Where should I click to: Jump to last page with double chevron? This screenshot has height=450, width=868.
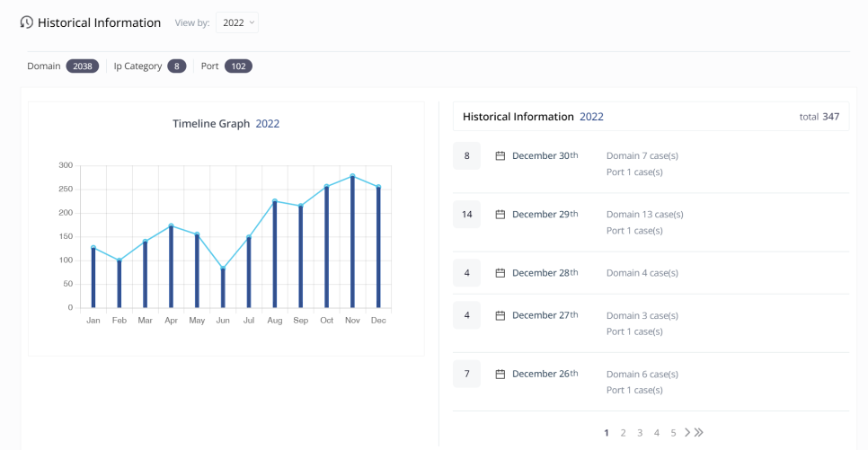[699, 432]
